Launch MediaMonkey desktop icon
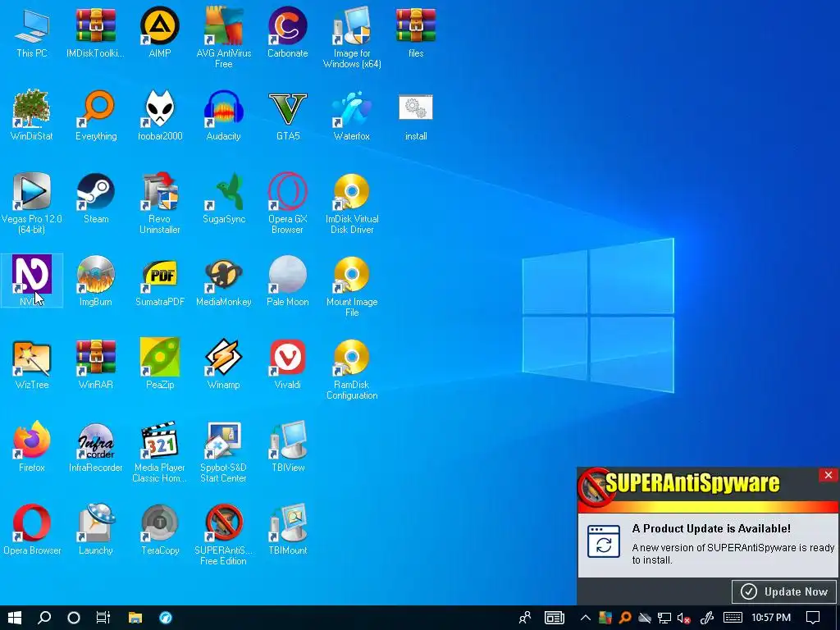The width and height of the screenshot is (840, 630). point(223,281)
